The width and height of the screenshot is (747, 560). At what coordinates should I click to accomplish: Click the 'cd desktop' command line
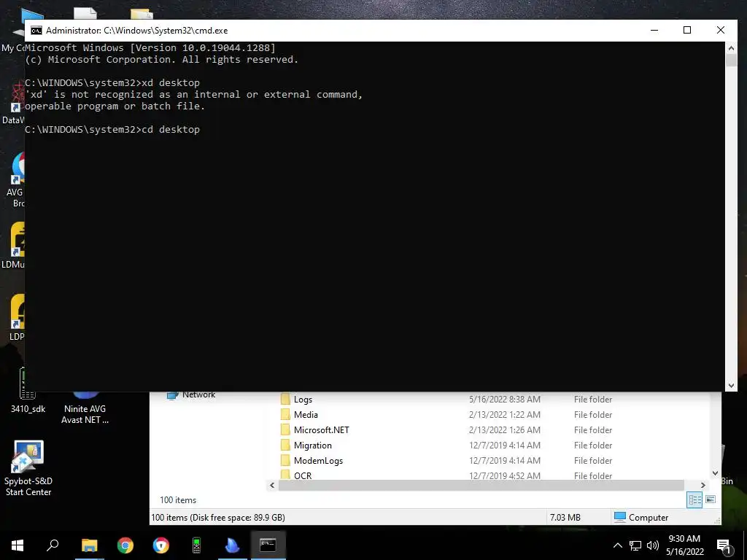pyautogui.click(x=112, y=130)
